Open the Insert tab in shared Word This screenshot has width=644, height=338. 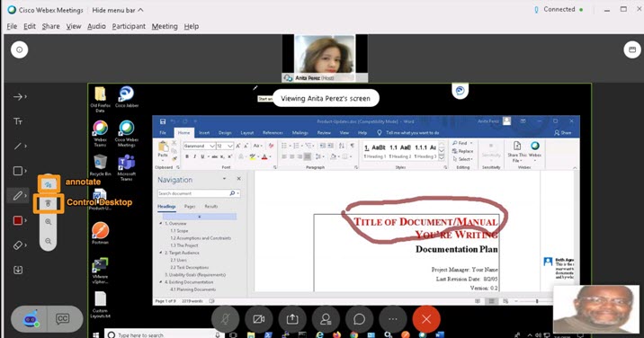(x=204, y=133)
